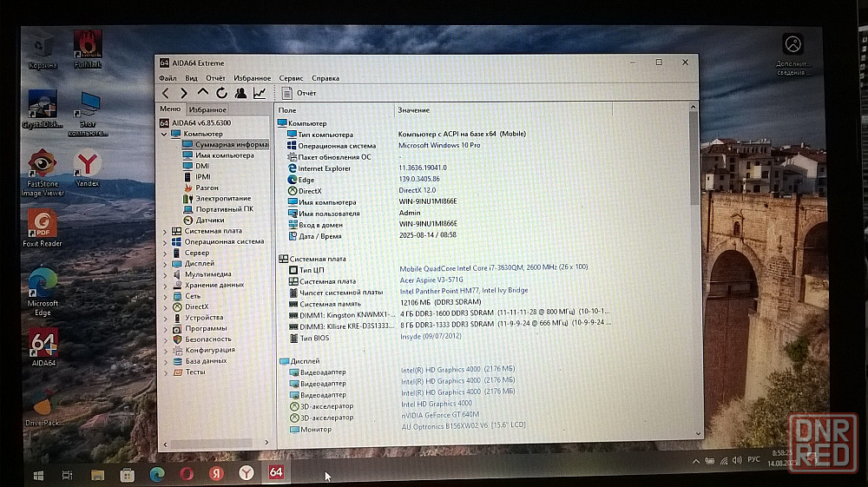The image size is (868, 487).
Task: Open the nVIDIA GeForce GT 640M link
Action: pyautogui.click(x=440, y=414)
